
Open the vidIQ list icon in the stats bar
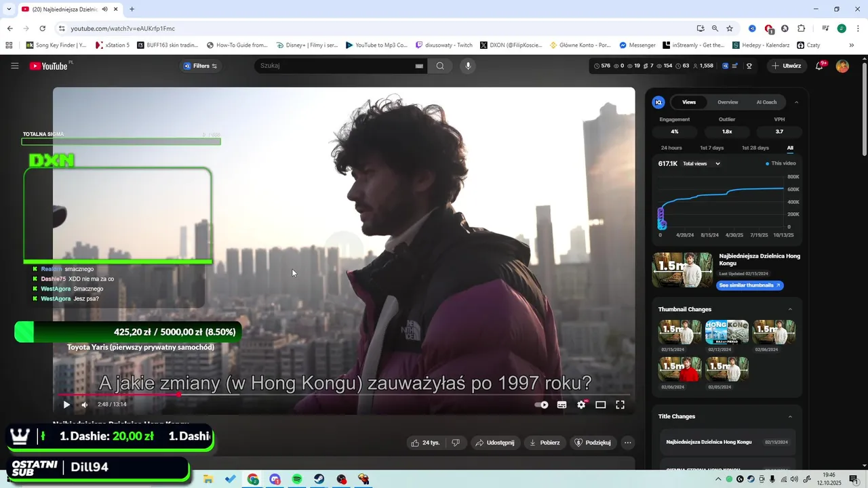pyautogui.click(x=736, y=66)
